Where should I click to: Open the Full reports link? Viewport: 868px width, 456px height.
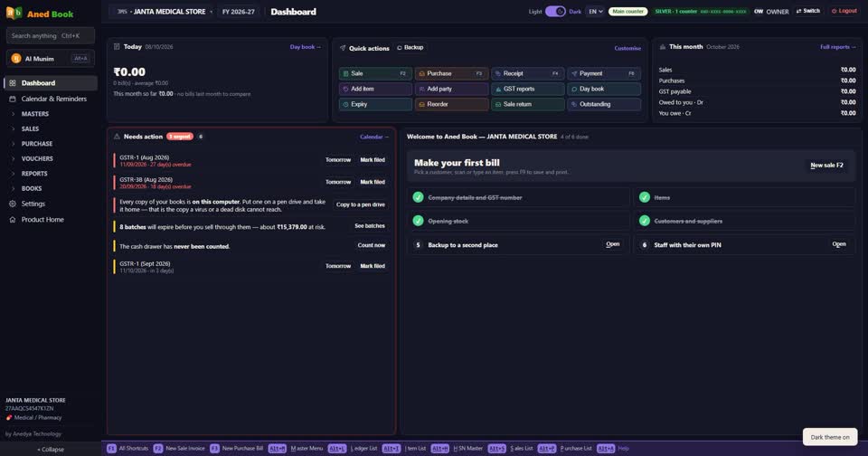tap(837, 47)
